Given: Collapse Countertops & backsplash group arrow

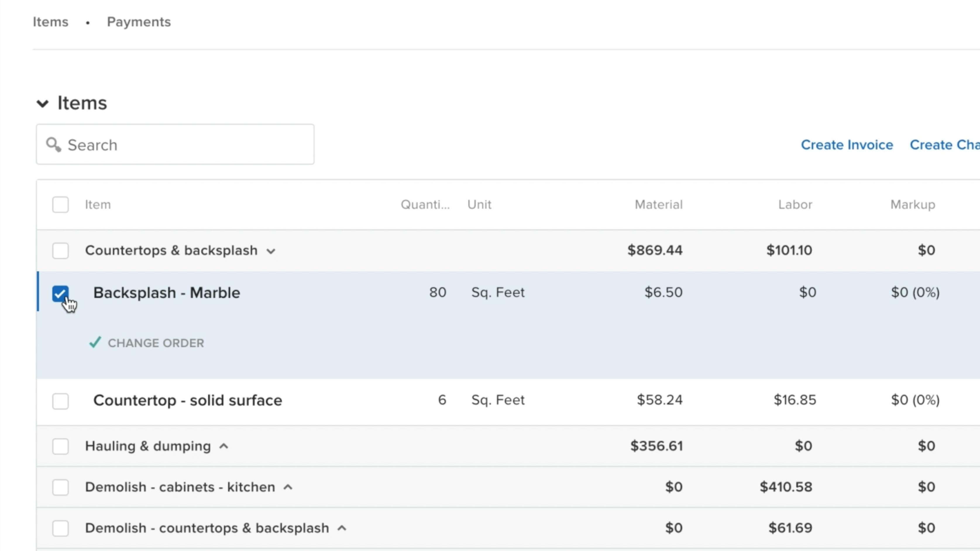Looking at the screenshot, I should point(271,251).
